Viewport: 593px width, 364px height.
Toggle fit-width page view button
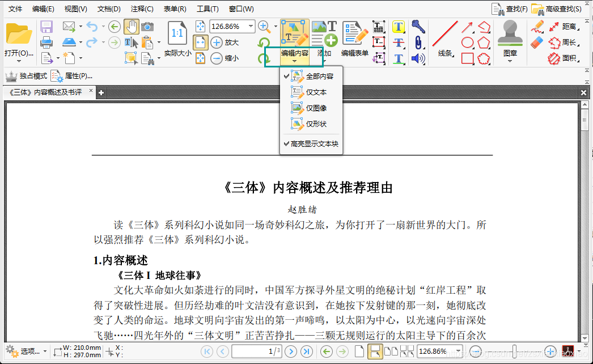click(x=200, y=43)
